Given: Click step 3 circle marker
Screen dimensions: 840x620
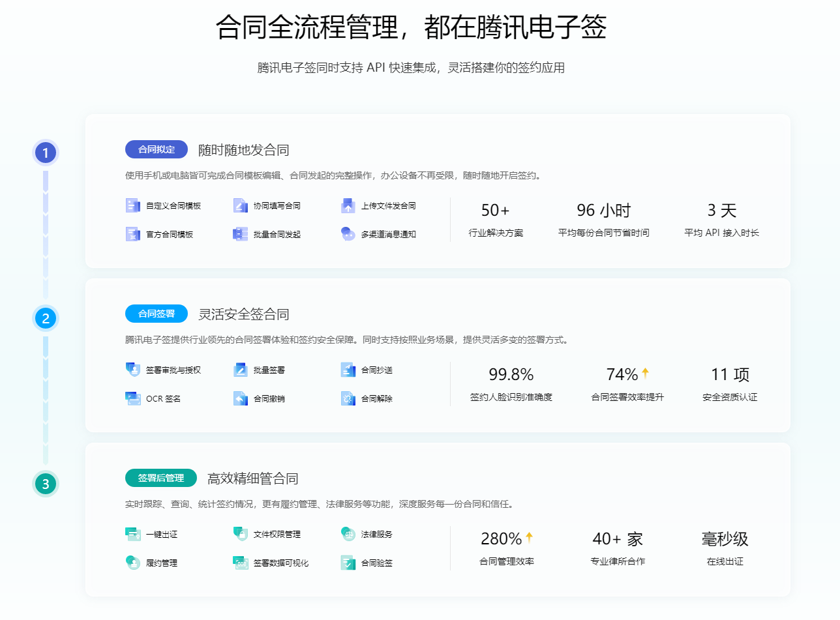Looking at the screenshot, I should point(46,484).
